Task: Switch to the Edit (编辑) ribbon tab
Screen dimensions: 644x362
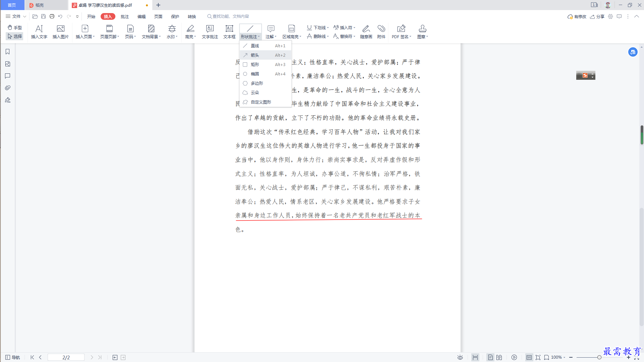Action: pyautogui.click(x=142, y=16)
